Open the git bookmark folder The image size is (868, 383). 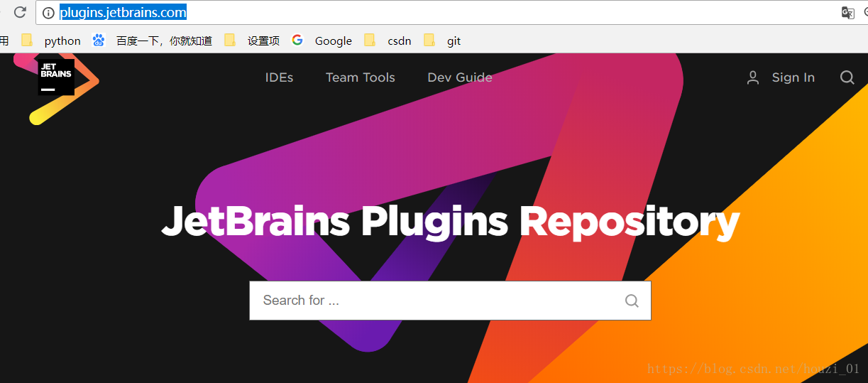[454, 41]
